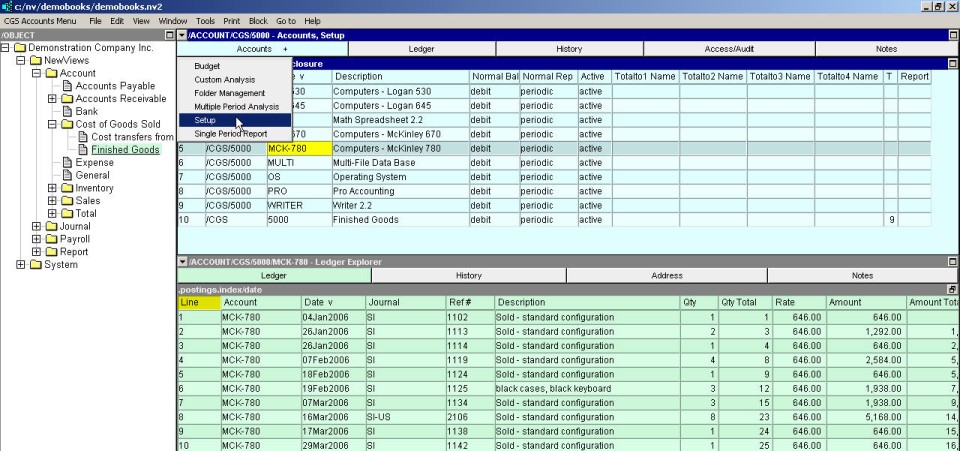The height and width of the screenshot is (451, 960).
Task: Switch to the Access/Audit tab
Action: 729,48
